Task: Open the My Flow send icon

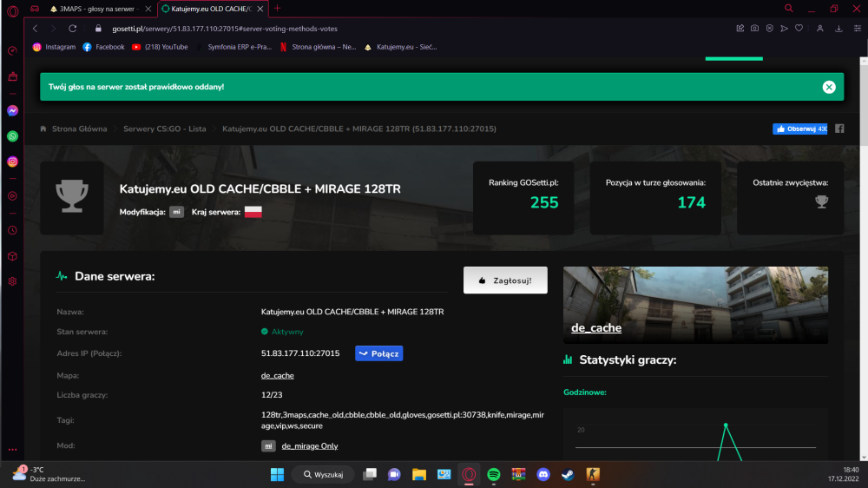Action: point(785,29)
